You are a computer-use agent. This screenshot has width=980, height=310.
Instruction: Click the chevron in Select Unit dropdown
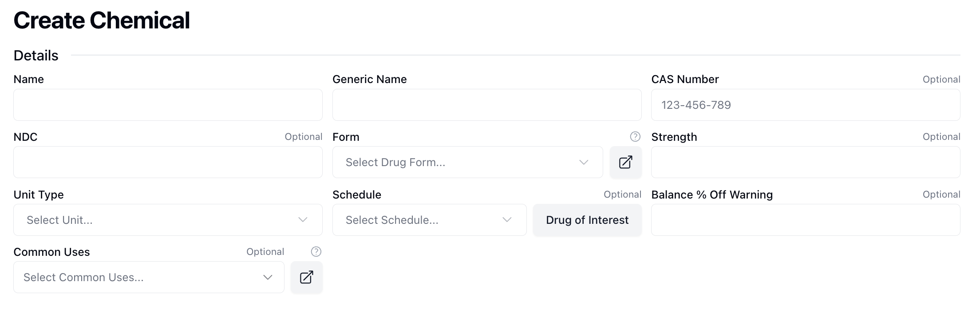click(x=303, y=220)
